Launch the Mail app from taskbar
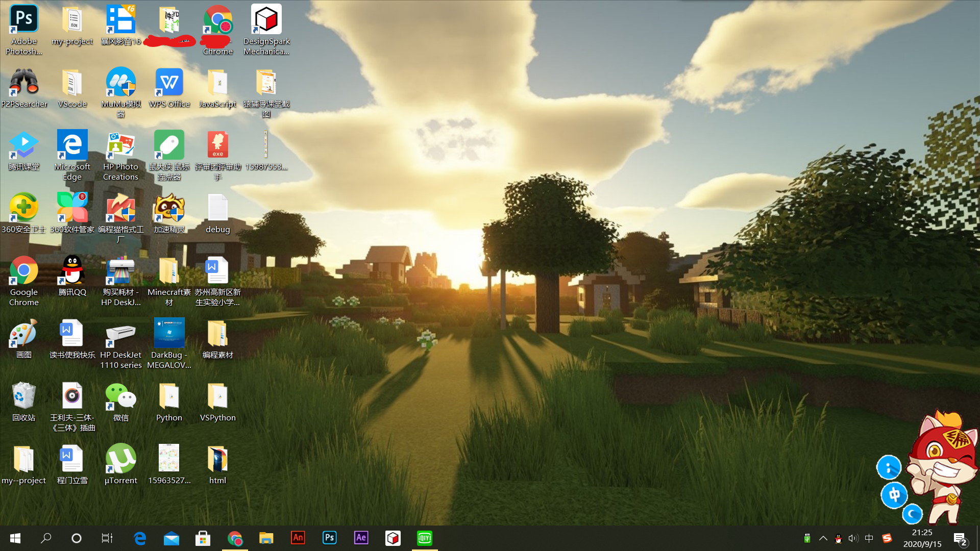 [171, 538]
